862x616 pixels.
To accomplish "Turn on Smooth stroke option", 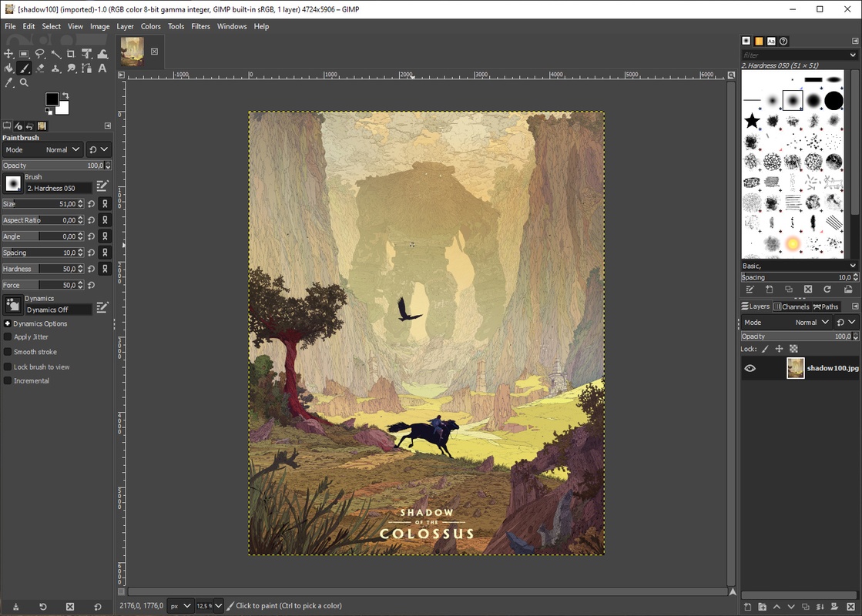I will click(x=8, y=352).
